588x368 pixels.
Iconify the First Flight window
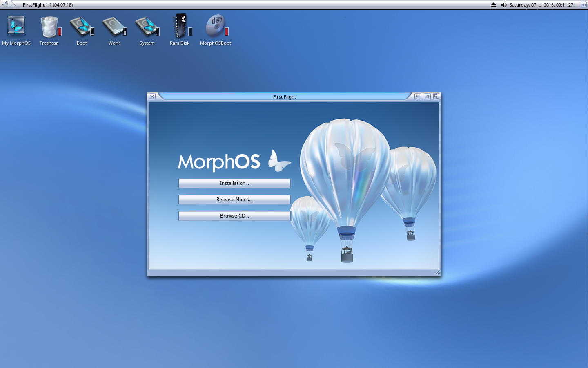point(418,96)
